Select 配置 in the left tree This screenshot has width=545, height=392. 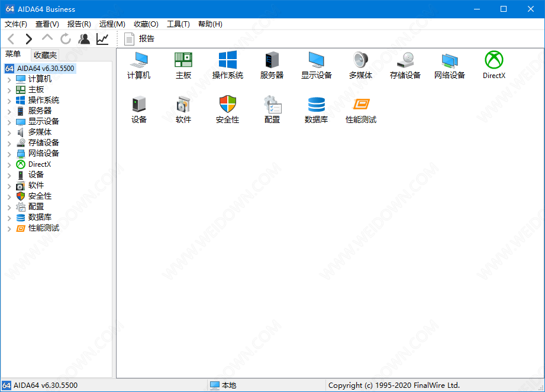(x=36, y=206)
